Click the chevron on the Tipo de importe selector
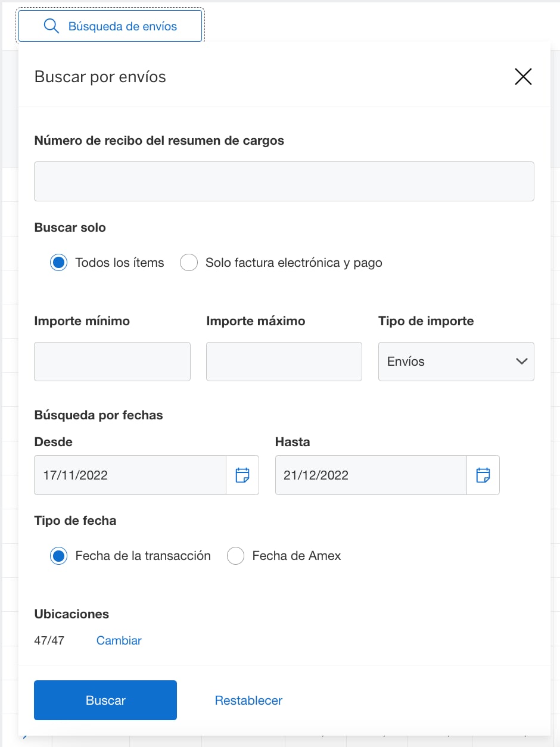The width and height of the screenshot is (560, 747). (x=521, y=362)
